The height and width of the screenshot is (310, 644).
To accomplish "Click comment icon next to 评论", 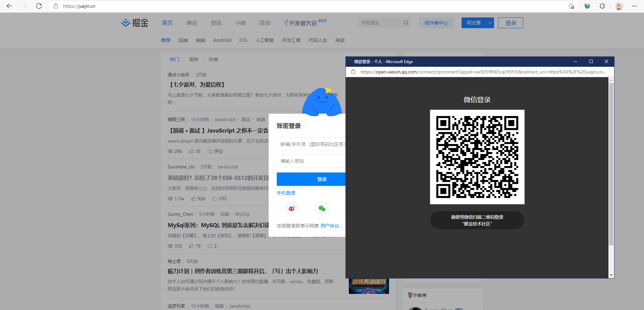I will 210,151.
